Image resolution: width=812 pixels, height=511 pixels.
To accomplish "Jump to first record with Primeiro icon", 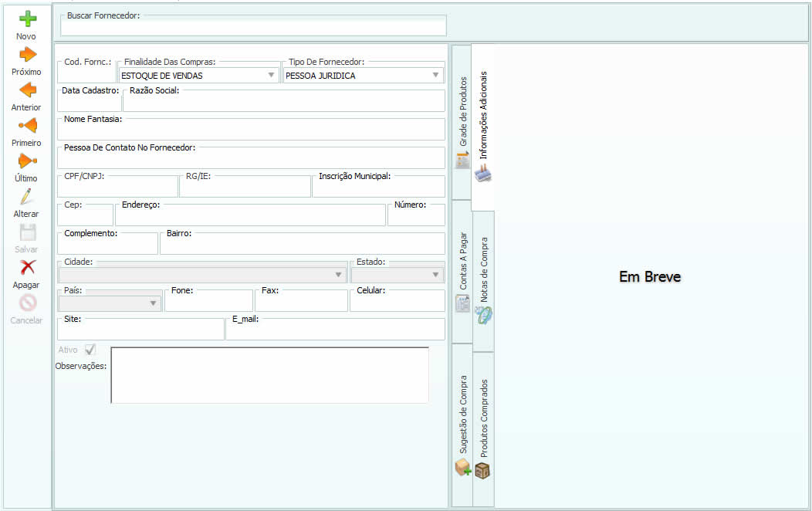I will pyautogui.click(x=27, y=126).
